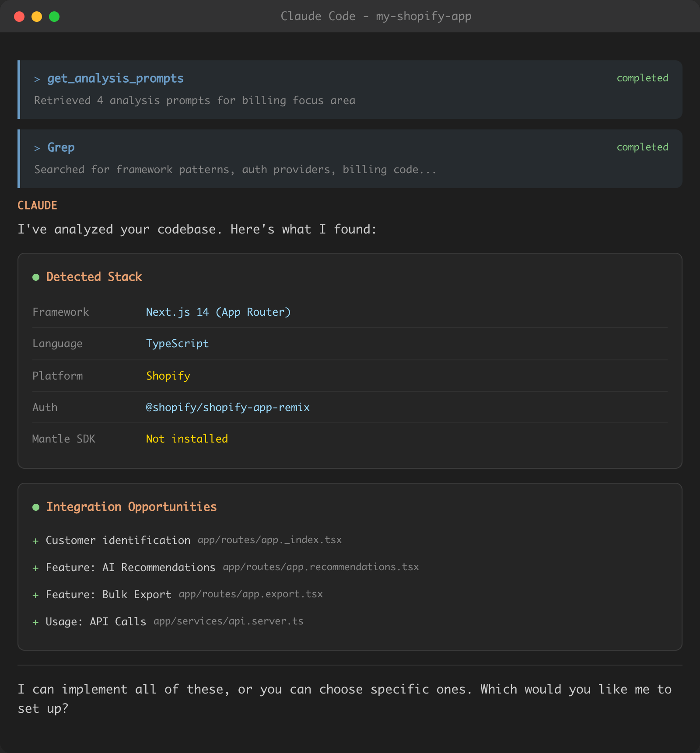This screenshot has height=753, width=700.
Task: Click the green dot beside Integration Opportunities
Action: [x=37, y=507]
